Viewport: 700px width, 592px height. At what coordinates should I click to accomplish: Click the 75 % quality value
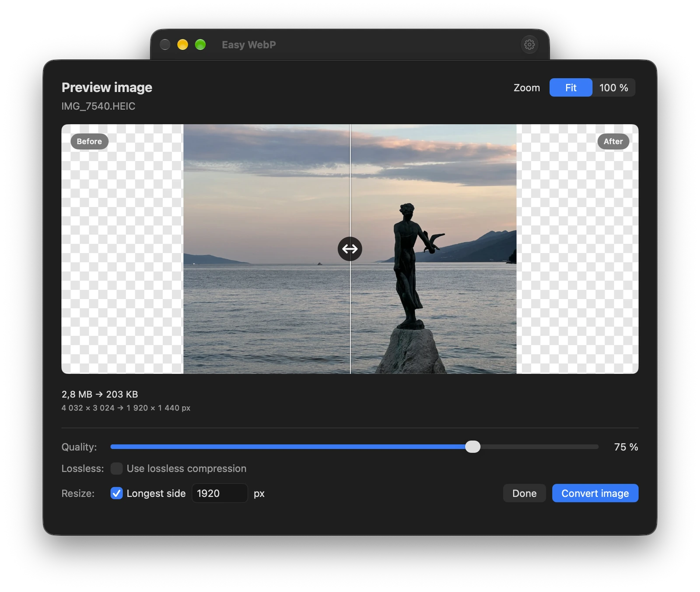pos(626,447)
